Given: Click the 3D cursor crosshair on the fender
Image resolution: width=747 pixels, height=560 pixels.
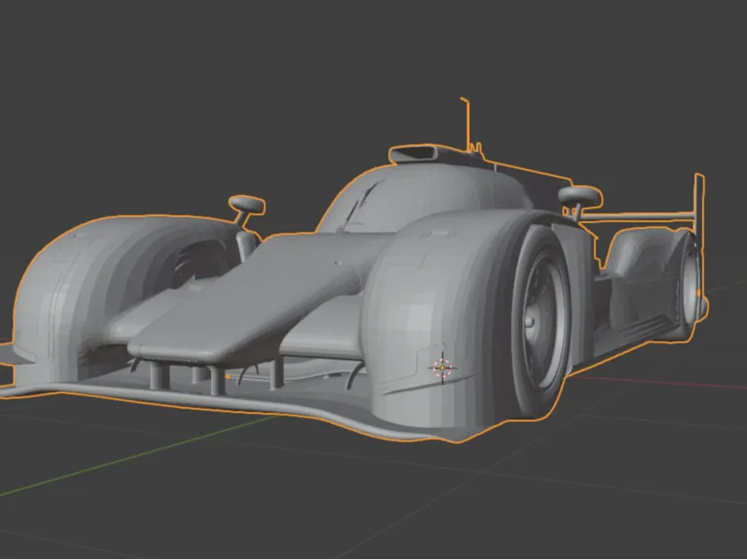Looking at the screenshot, I should 443,368.
